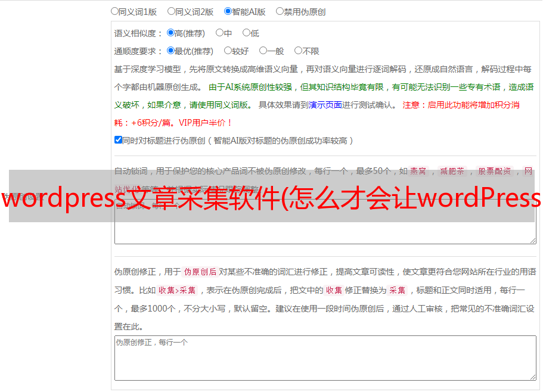Open the 演示页面 link

point(325,105)
